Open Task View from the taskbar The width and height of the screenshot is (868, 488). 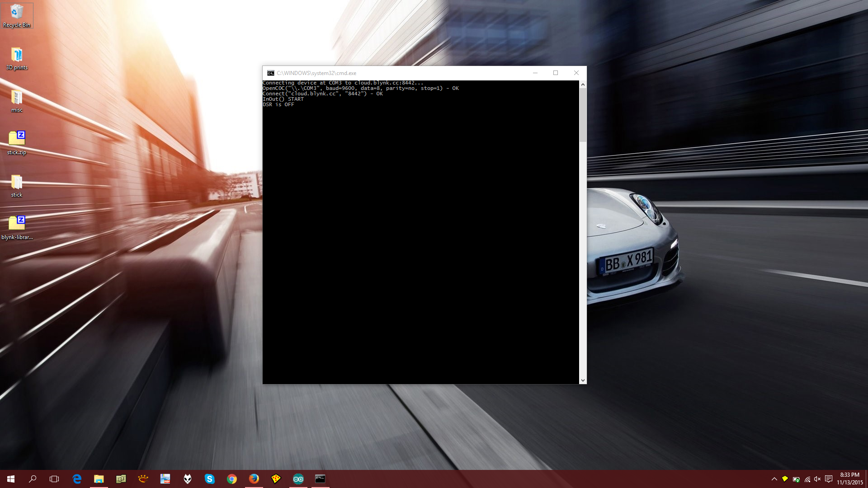point(54,479)
